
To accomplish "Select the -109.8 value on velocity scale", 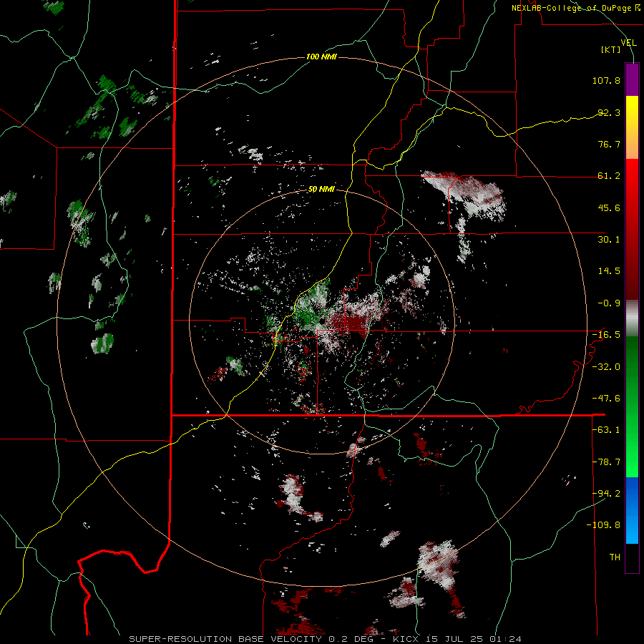I will [603, 525].
